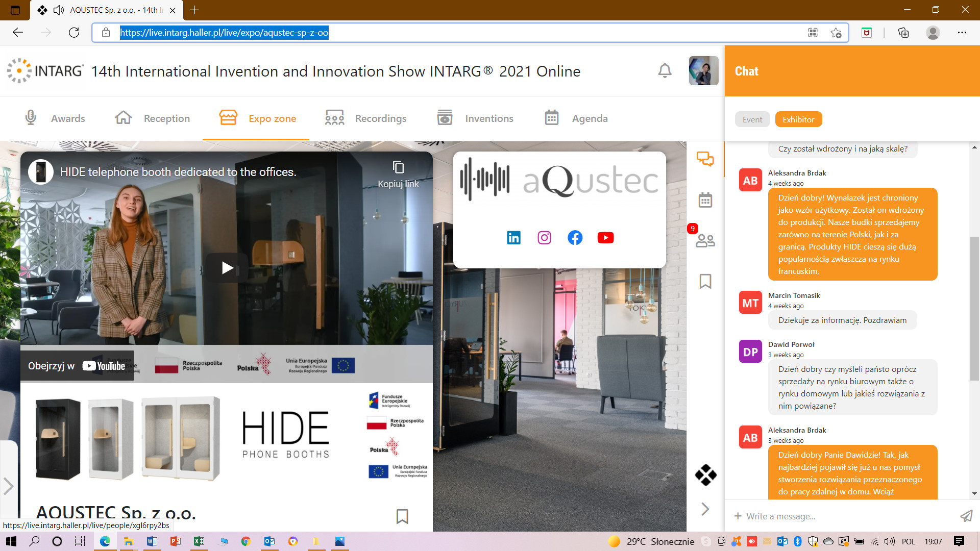The image size is (980, 551).
Task: Play the HIDE telephone booth video
Action: (227, 268)
